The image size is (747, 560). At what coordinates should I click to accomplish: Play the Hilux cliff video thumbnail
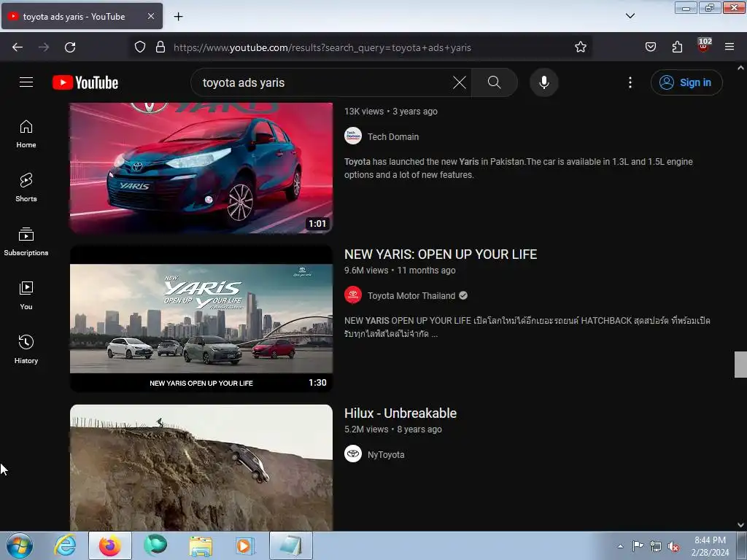pyautogui.click(x=201, y=467)
